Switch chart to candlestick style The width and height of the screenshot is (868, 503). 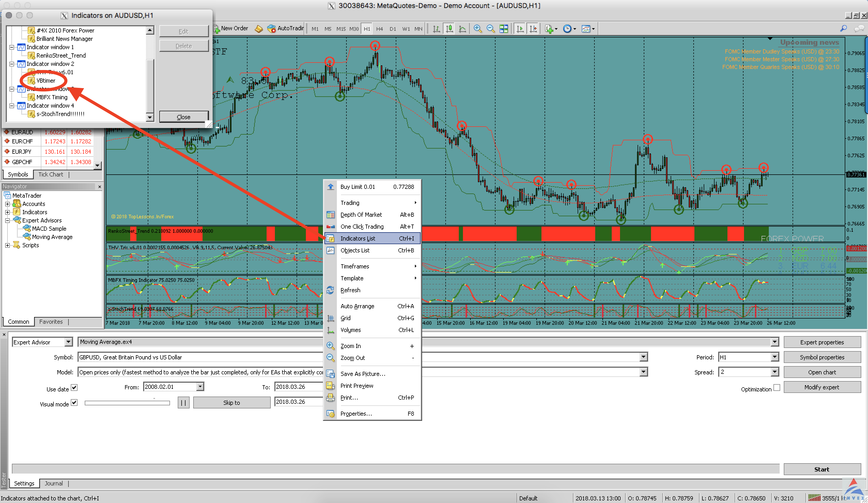[450, 29]
